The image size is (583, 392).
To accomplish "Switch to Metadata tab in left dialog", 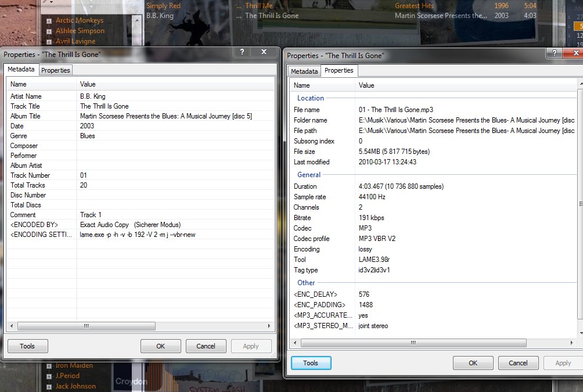I will click(x=21, y=69).
